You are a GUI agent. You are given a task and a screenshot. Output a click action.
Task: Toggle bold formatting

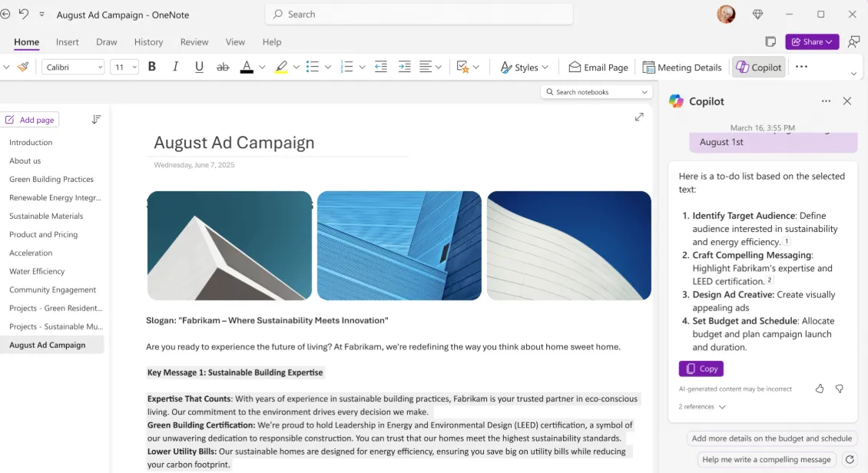(151, 67)
